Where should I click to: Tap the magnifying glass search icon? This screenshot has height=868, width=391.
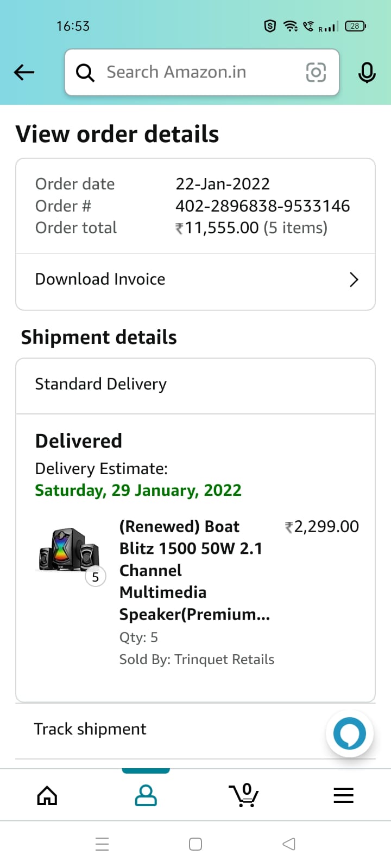[85, 72]
